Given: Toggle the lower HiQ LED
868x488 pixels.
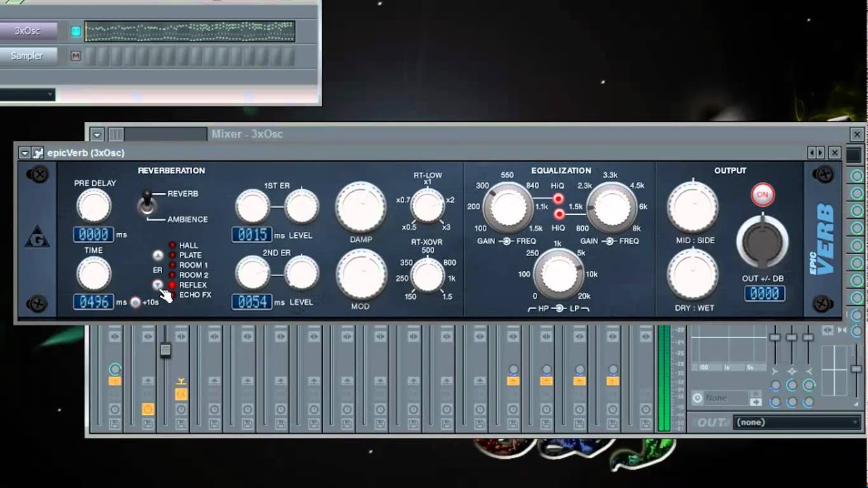Looking at the screenshot, I should tap(558, 214).
